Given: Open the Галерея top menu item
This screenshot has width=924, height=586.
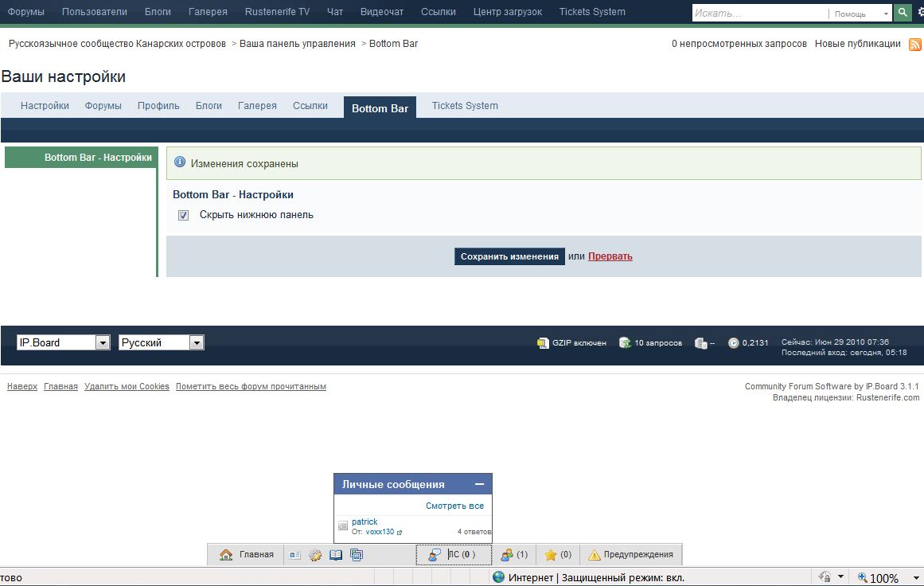Looking at the screenshot, I should [x=208, y=12].
